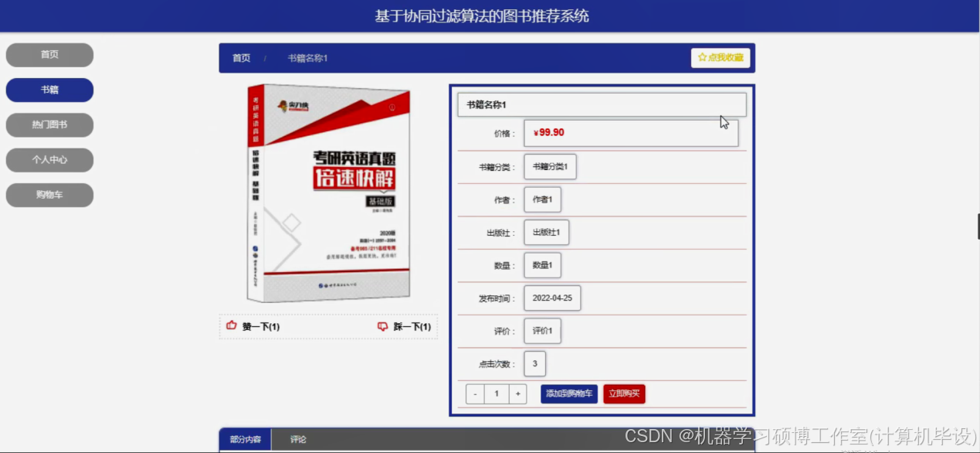Viewport: 980px width, 453px height.
Task: Click the thumbs-up like icon
Action: click(x=232, y=326)
